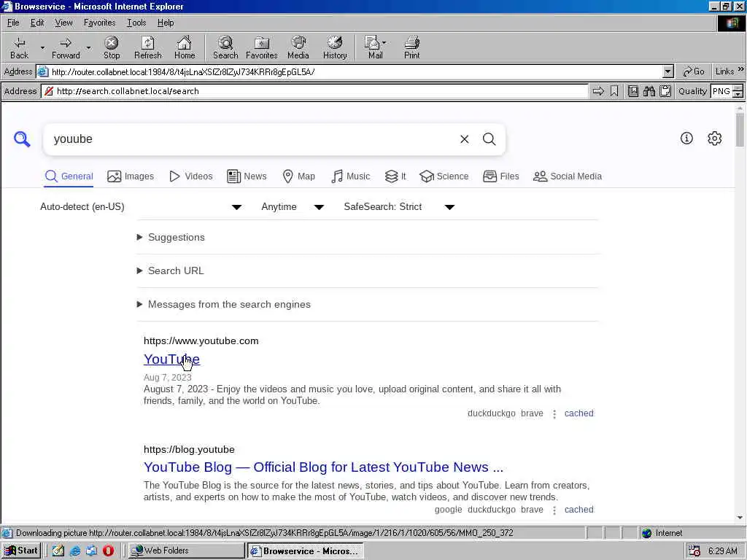Open the Browservice bookmarks book icon

click(x=632, y=91)
